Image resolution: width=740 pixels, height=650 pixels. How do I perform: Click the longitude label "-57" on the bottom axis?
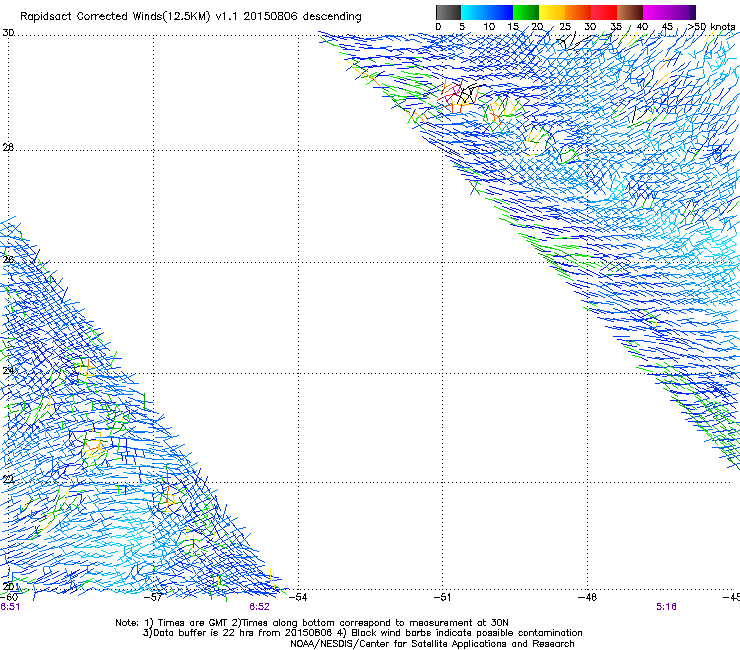pyautogui.click(x=153, y=597)
